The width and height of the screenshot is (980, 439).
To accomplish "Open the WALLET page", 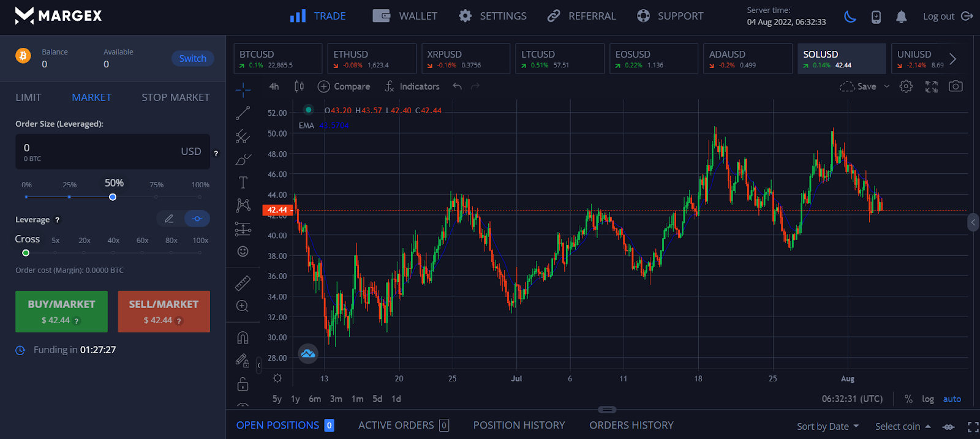I will point(405,16).
